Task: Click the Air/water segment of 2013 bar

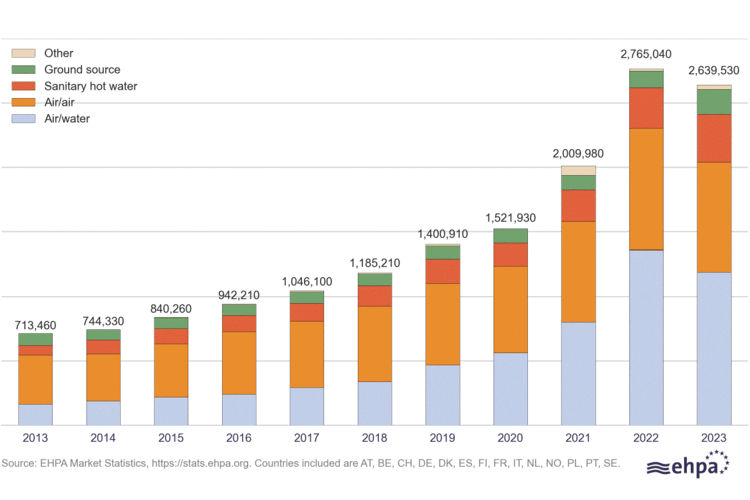Action: click(x=35, y=414)
